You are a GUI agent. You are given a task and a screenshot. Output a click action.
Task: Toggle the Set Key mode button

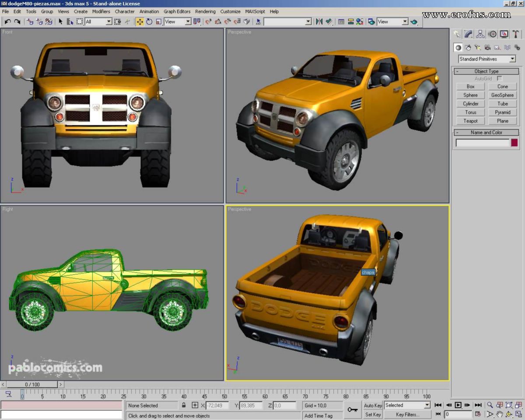(x=373, y=414)
